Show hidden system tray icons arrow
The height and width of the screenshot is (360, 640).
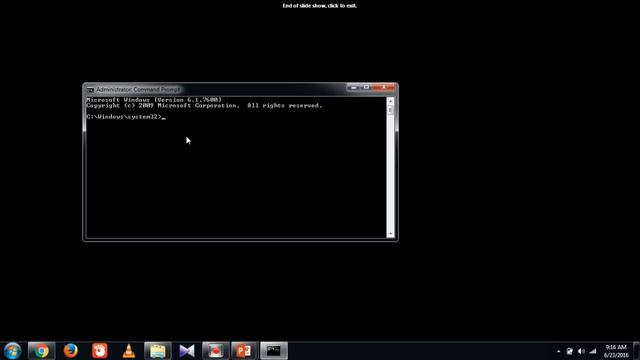coord(558,351)
